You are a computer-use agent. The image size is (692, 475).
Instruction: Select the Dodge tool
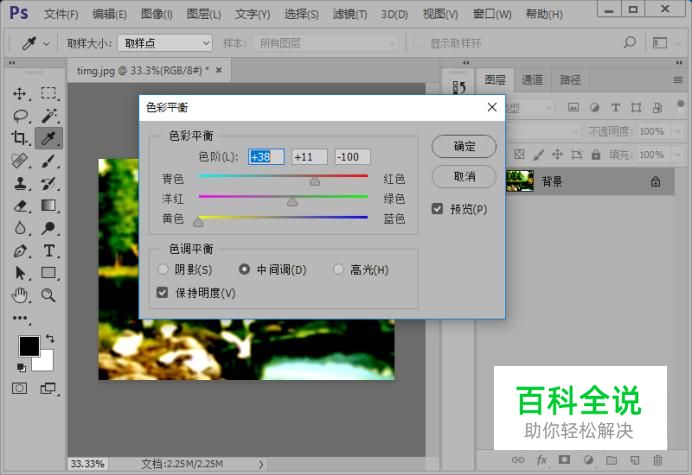[49, 228]
